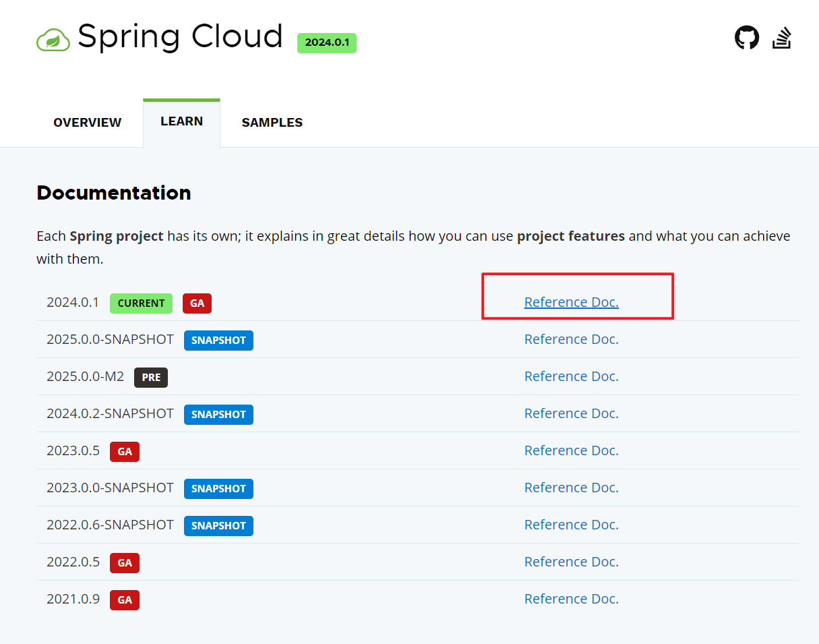
Task: Click the Documentation heading
Action: (114, 193)
